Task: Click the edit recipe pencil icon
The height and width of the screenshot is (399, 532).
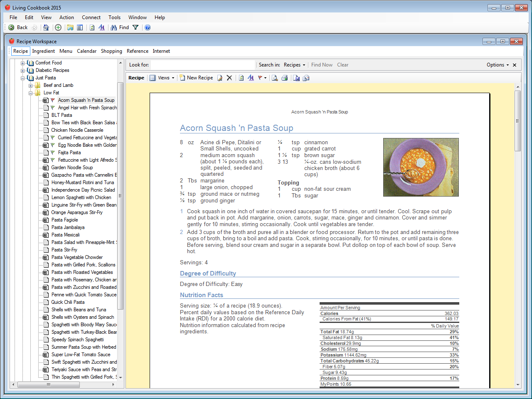Action: pyautogui.click(x=220, y=78)
